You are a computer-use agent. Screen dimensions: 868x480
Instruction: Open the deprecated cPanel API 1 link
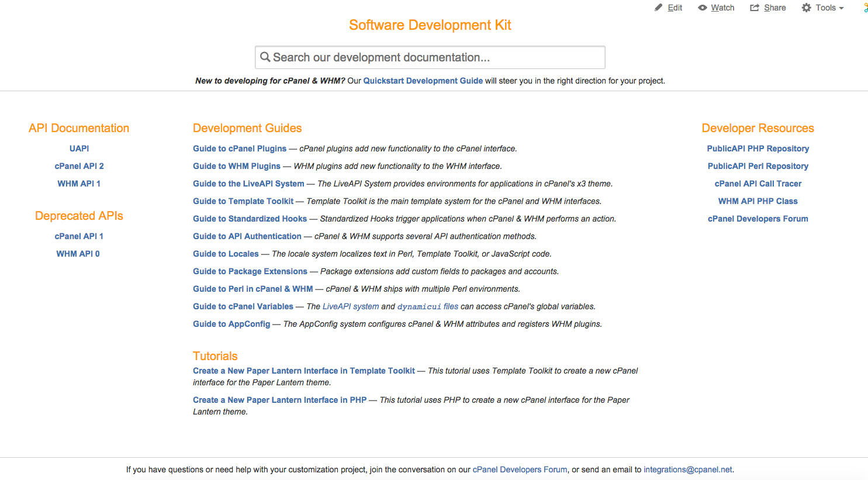pos(79,236)
